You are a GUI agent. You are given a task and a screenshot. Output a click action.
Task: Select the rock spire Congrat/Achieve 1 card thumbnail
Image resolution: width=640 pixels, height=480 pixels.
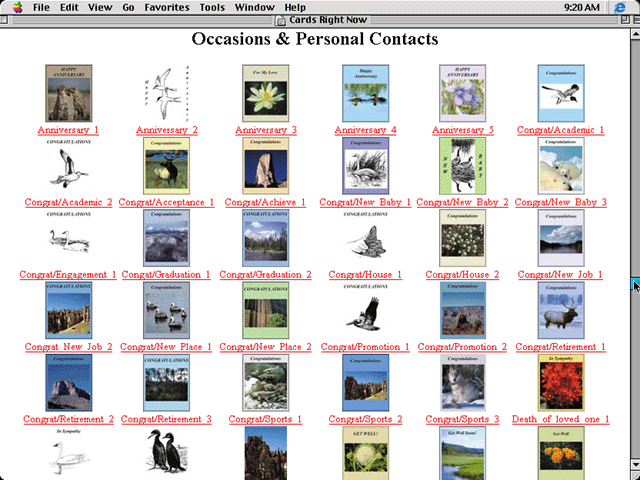click(x=266, y=166)
